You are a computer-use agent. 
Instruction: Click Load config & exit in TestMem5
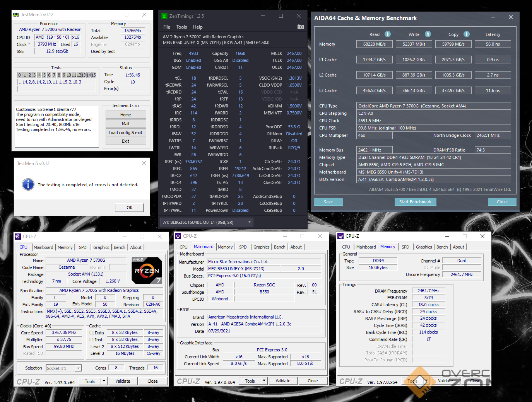[x=126, y=133]
